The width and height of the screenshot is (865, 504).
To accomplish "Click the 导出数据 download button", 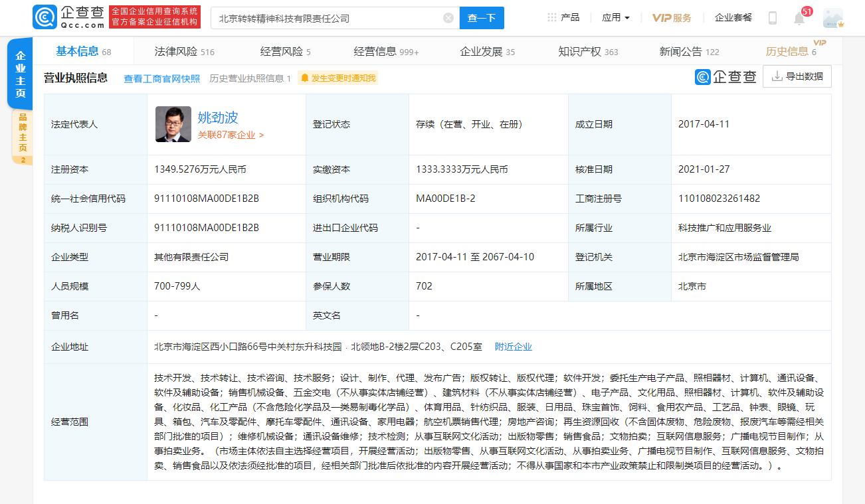I will coord(797,76).
